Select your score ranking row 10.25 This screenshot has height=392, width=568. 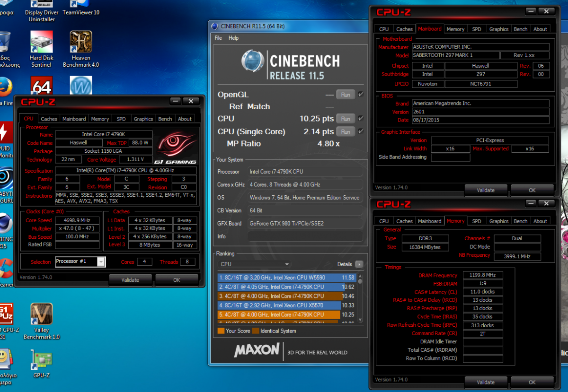[286, 314]
